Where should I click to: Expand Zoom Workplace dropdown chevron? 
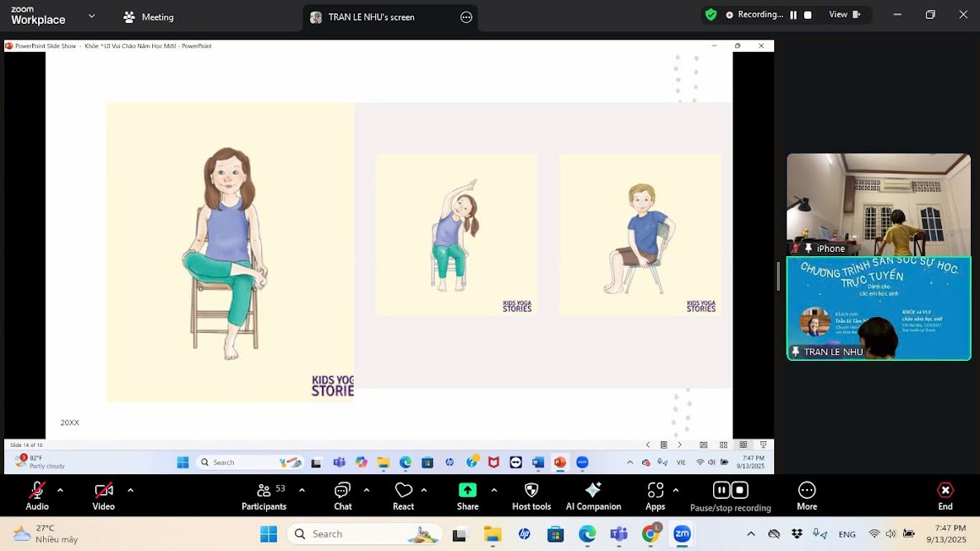92,16
